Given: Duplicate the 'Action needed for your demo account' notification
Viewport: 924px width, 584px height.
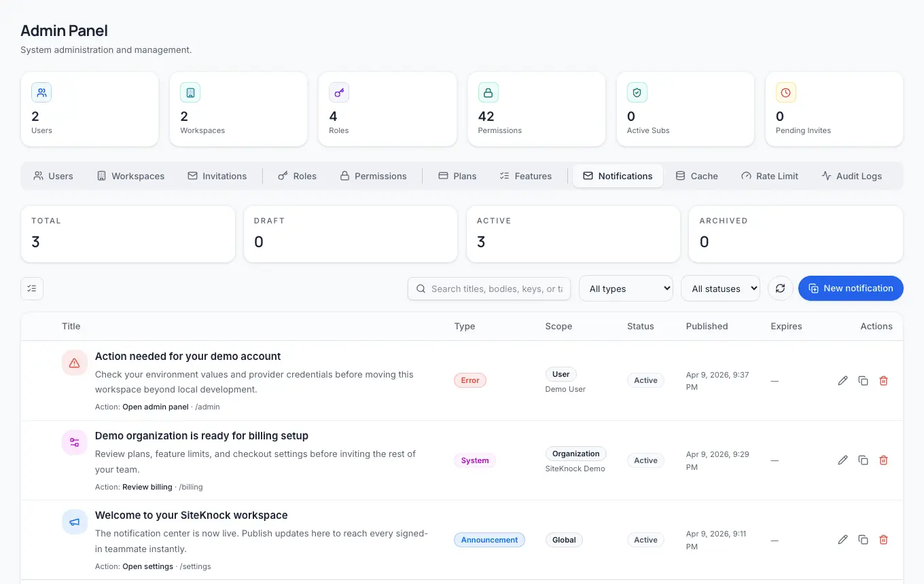Looking at the screenshot, I should coord(863,381).
